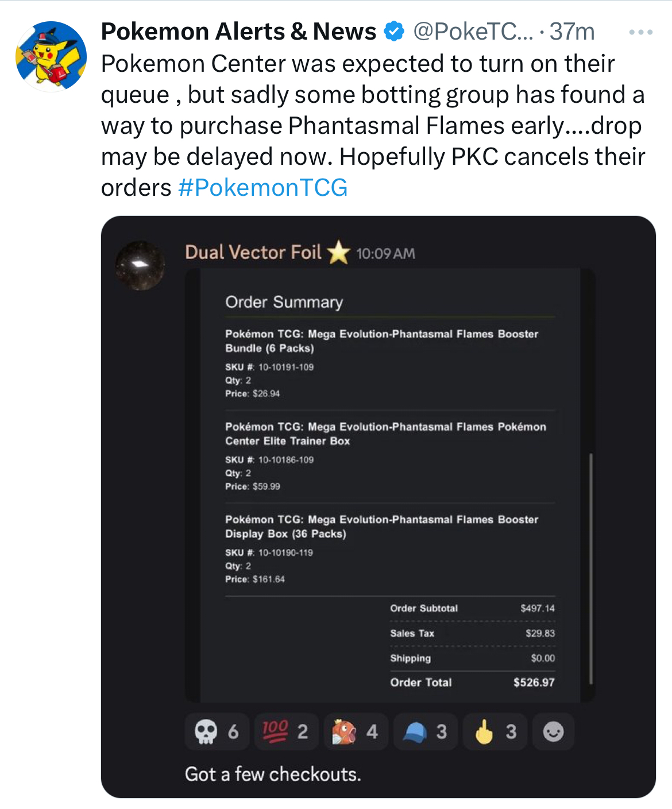Screen dimensions: 672x809
Task: Toggle the blue cap emoji reaction
Action: pos(425,731)
